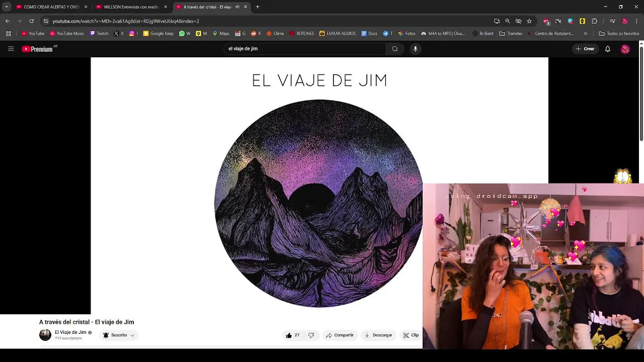The image size is (644, 362).
Task: Open M4A to MP3 bookmark
Action: (x=443, y=34)
